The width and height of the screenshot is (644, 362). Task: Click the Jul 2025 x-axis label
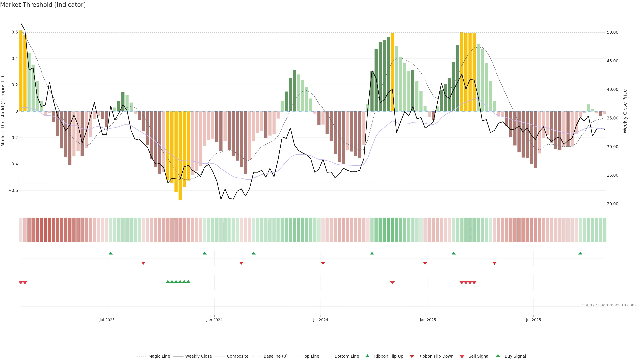[533, 320]
